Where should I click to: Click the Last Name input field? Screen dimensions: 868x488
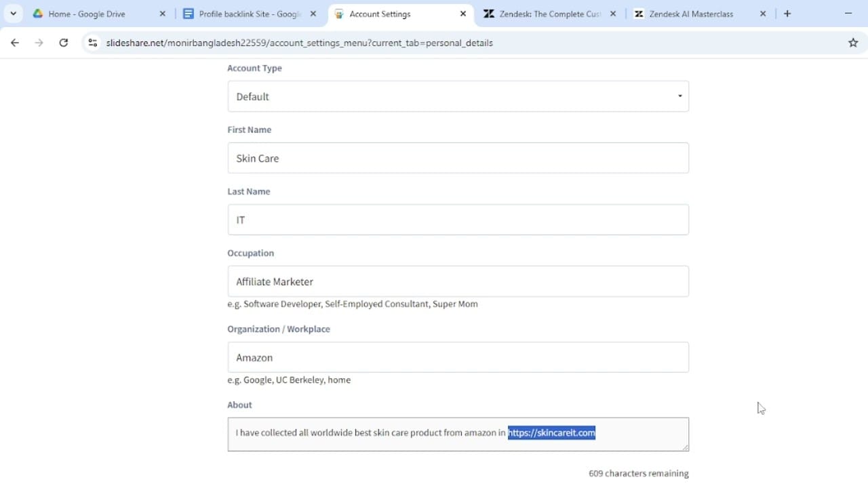pos(458,220)
